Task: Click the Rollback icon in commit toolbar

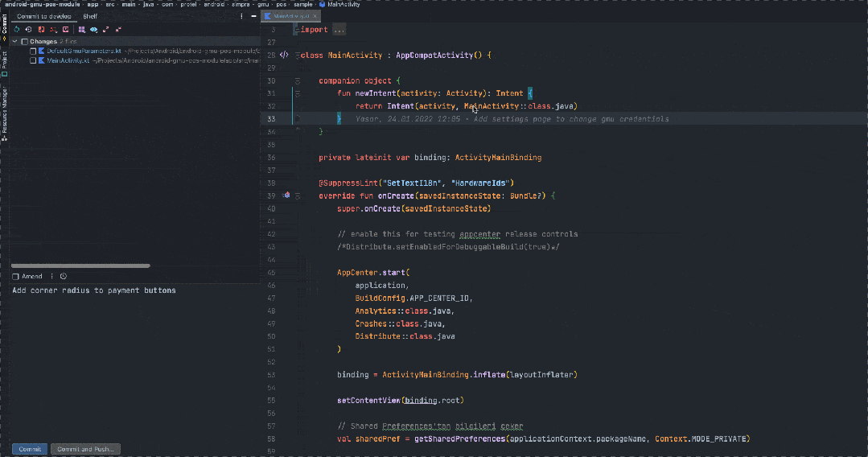Action: tap(29, 29)
